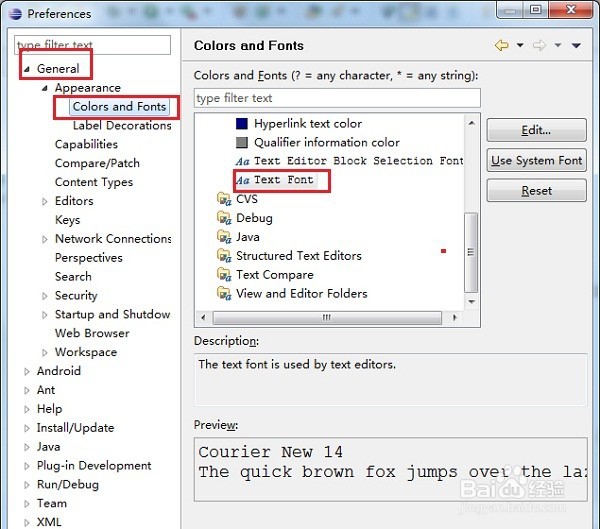Click the Text Compare folder icon
Image resolution: width=600 pixels, height=529 pixels.
tap(224, 274)
